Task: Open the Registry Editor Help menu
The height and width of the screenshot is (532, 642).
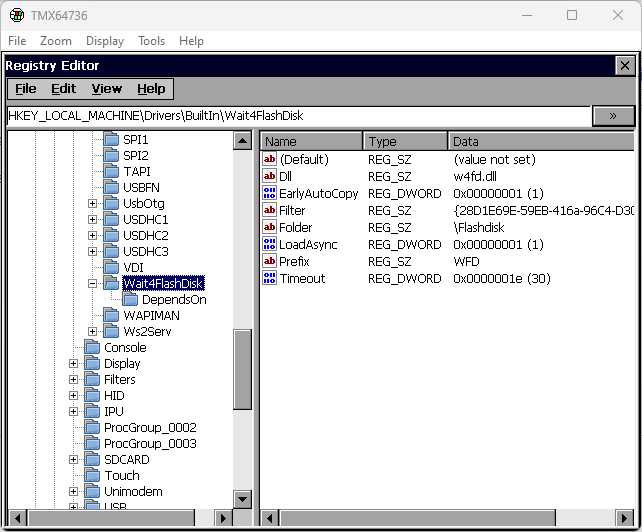Action: point(151,89)
